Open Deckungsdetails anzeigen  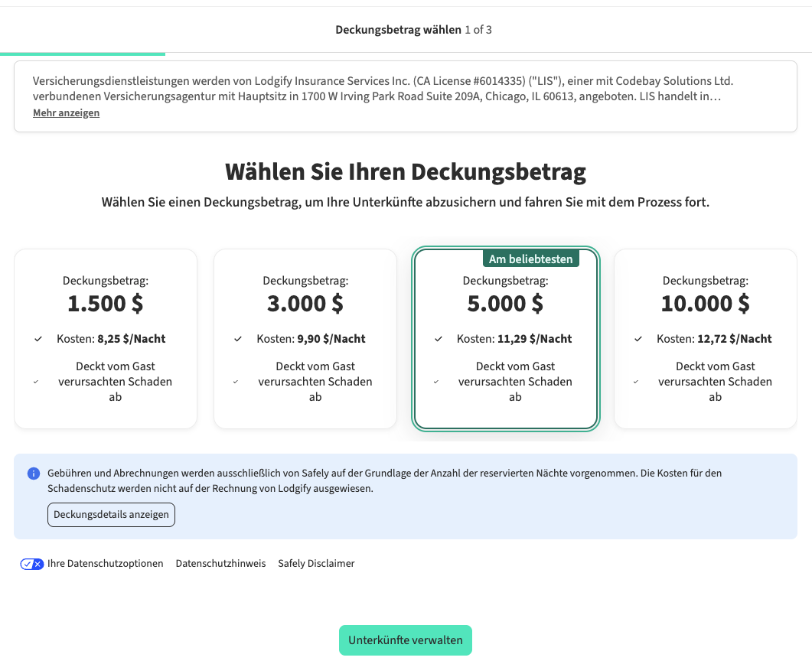111,515
